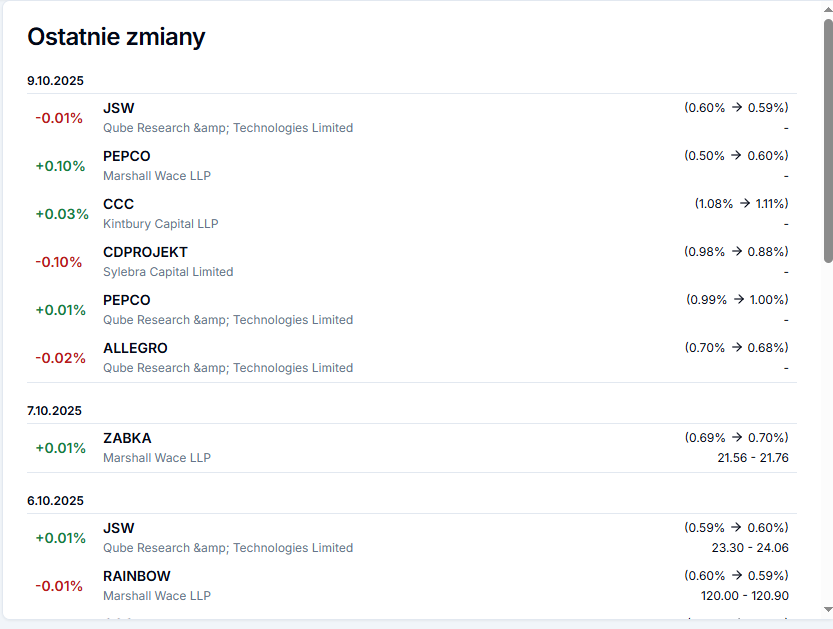833x629 pixels.
Task: Open the RAINBOW ticker entry
Action: pyautogui.click(x=136, y=576)
